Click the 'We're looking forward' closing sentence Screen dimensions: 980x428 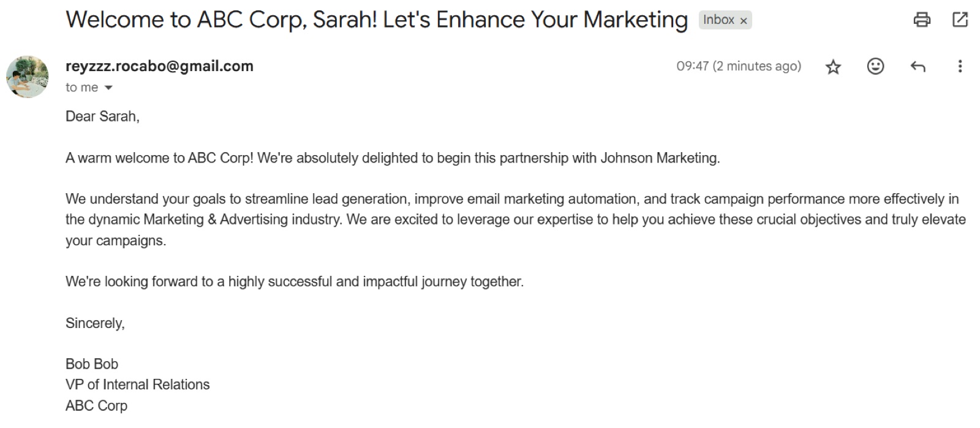click(295, 281)
